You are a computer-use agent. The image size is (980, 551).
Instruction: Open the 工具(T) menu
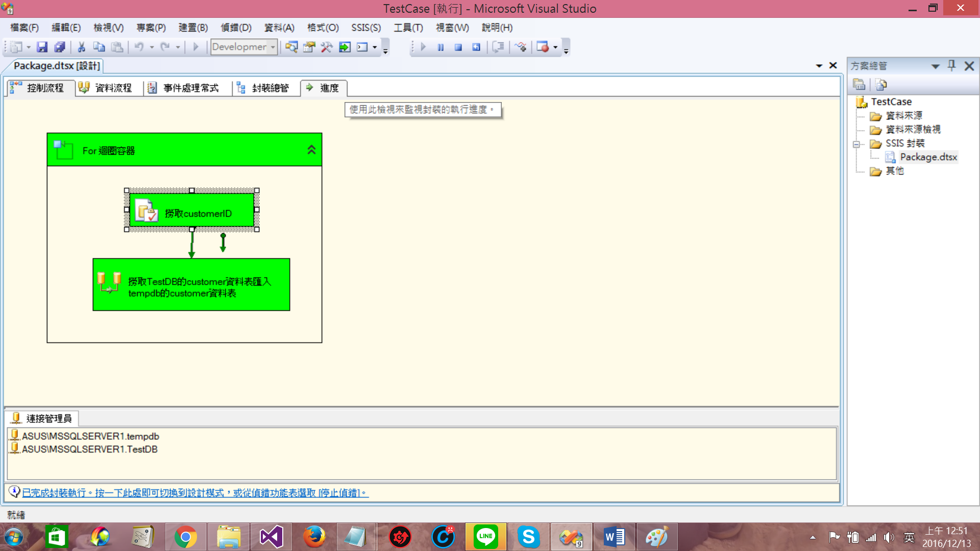[x=408, y=28]
